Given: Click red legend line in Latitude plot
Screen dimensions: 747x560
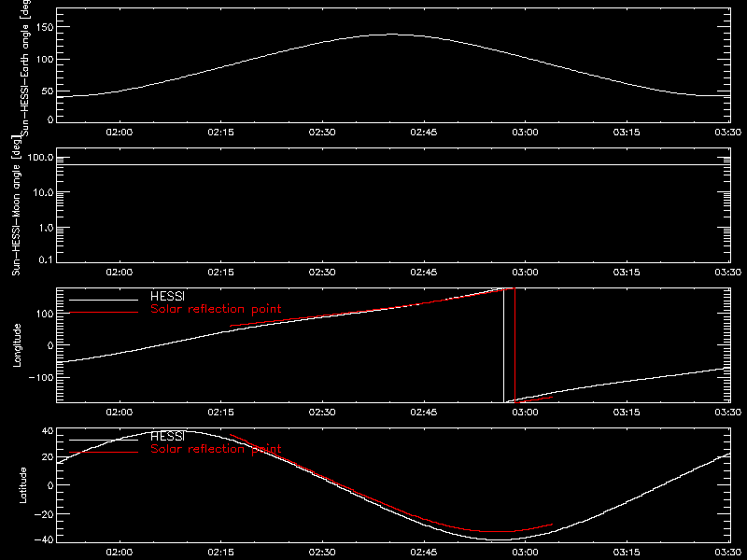Looking at the screenshot, I should [104, 453].
